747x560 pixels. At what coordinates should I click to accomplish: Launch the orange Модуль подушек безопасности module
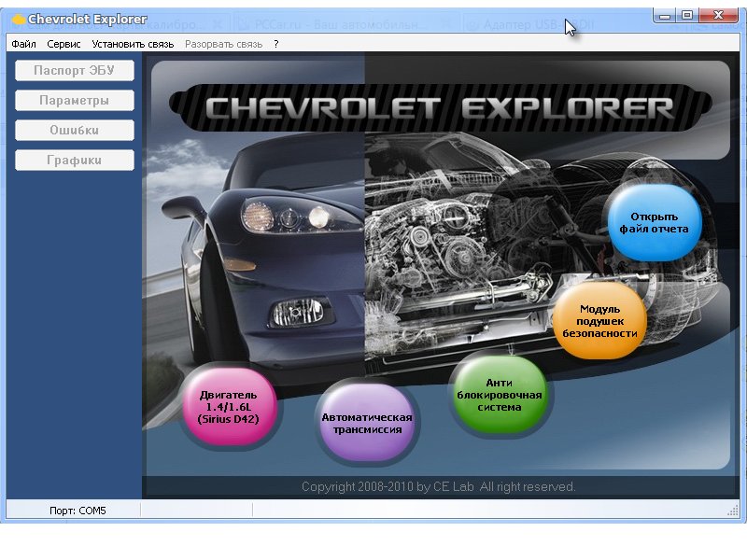[x=599, y=320]
